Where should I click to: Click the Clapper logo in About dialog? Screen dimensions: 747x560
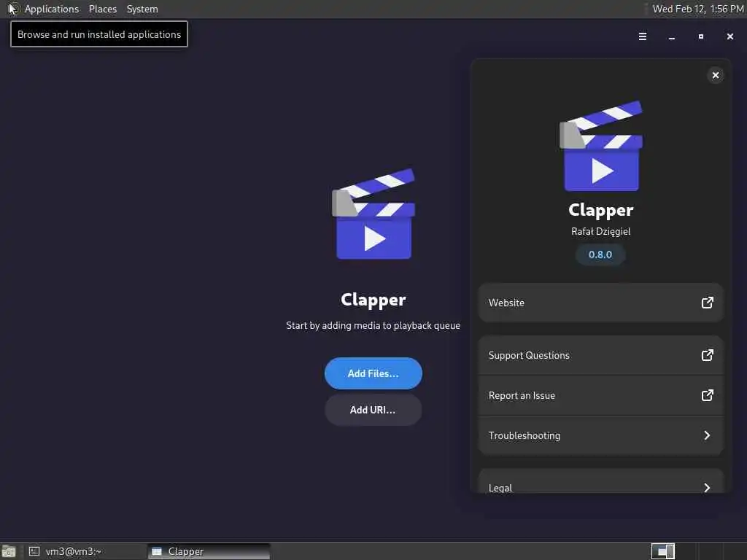[601, 146]
